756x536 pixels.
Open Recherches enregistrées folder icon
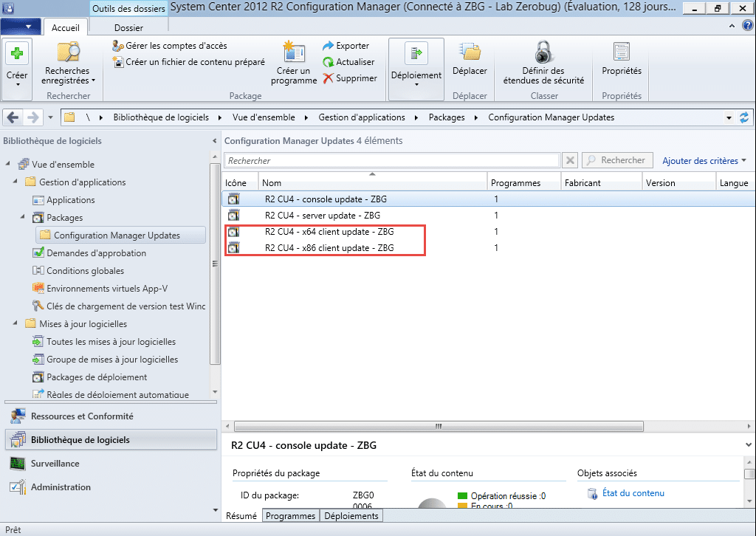[x=69, y=52]
